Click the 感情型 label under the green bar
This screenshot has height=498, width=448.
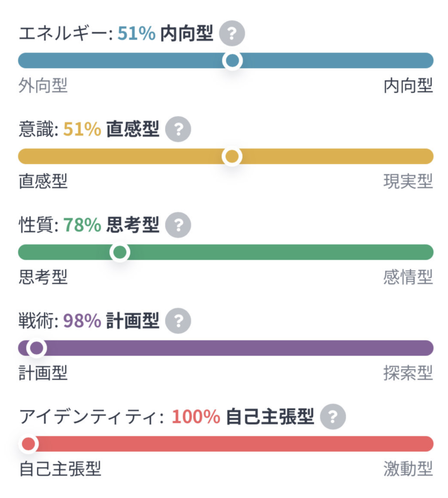pos(408,278)
